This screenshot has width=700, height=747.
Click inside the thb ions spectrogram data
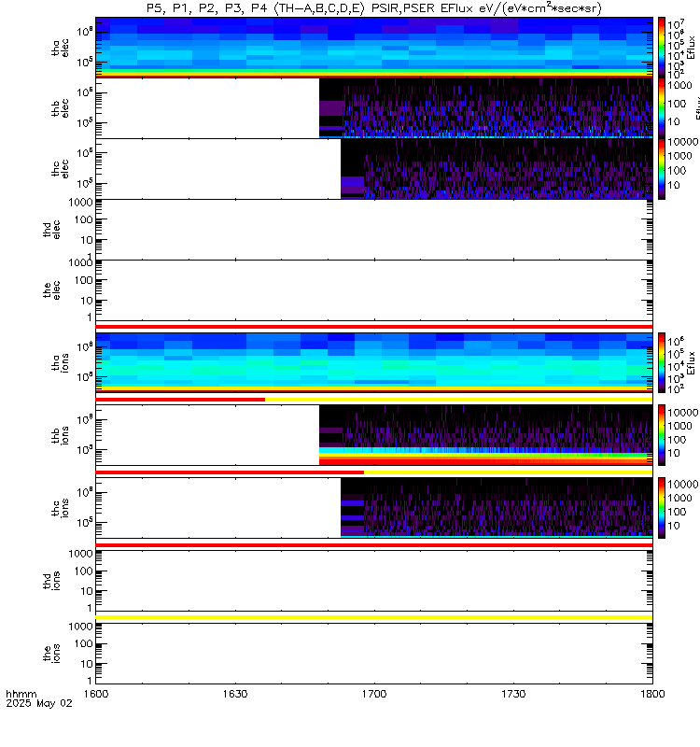point(485,435)
